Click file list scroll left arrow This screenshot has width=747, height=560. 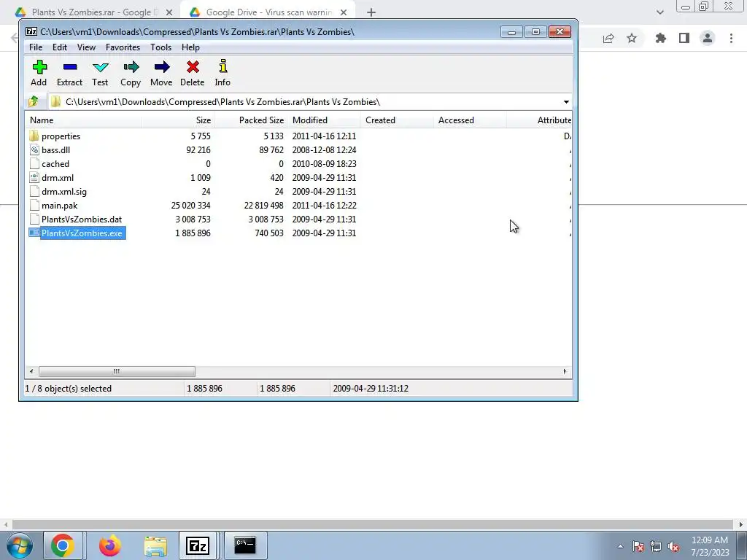(31, 371)
